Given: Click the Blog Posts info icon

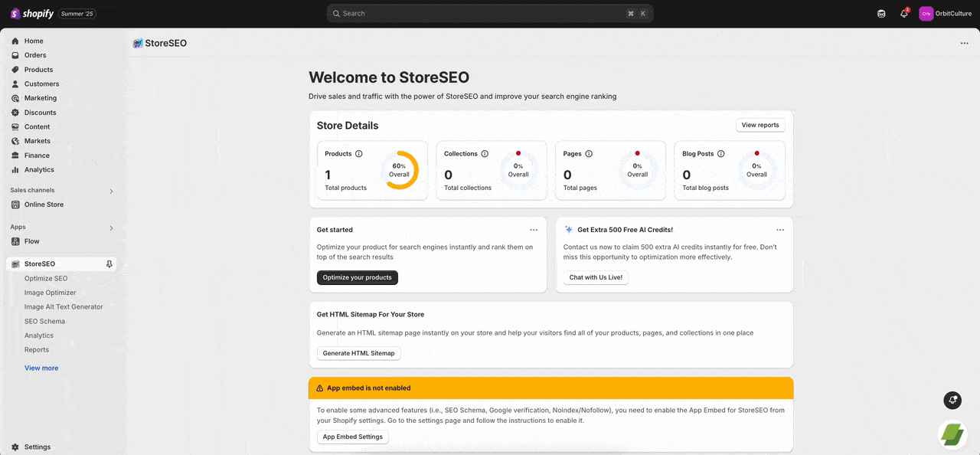Looking at the screenshot, I should point(721,154).
